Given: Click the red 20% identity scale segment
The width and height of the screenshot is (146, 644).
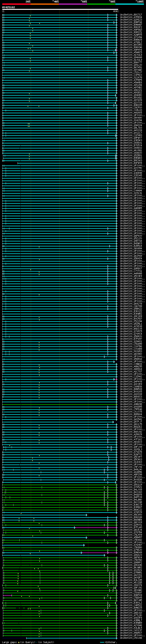Looking at the screenshot, I should click(16, 4).
